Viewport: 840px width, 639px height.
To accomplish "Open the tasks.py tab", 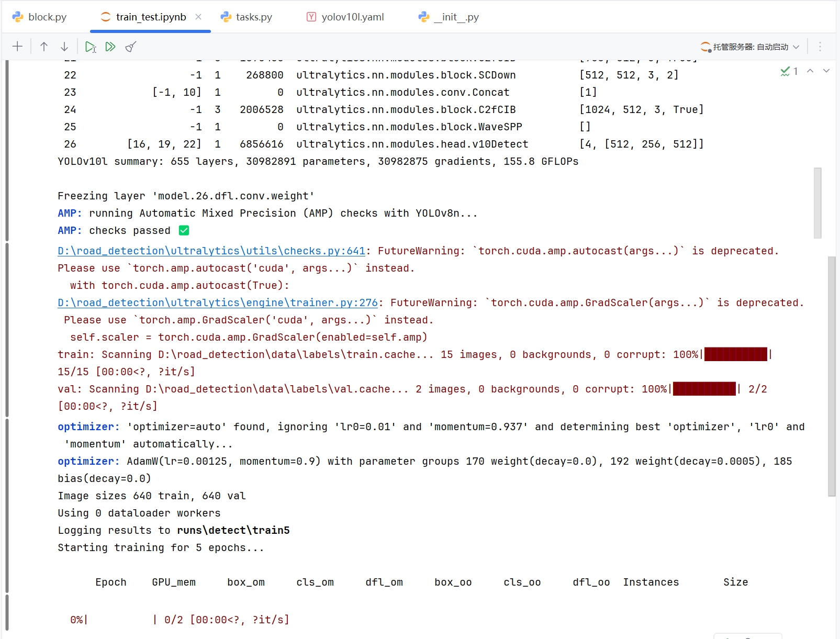I will (247, 17).
